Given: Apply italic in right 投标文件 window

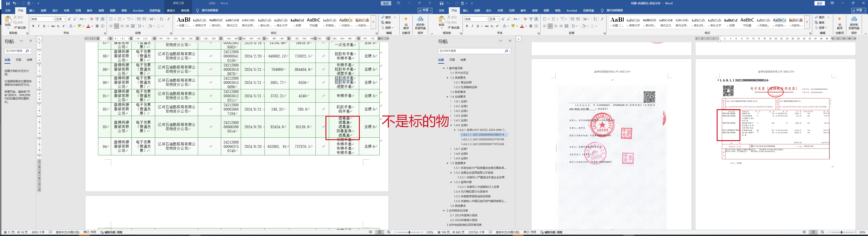Looking at the screenshot, I should click(x=472, y=26).
